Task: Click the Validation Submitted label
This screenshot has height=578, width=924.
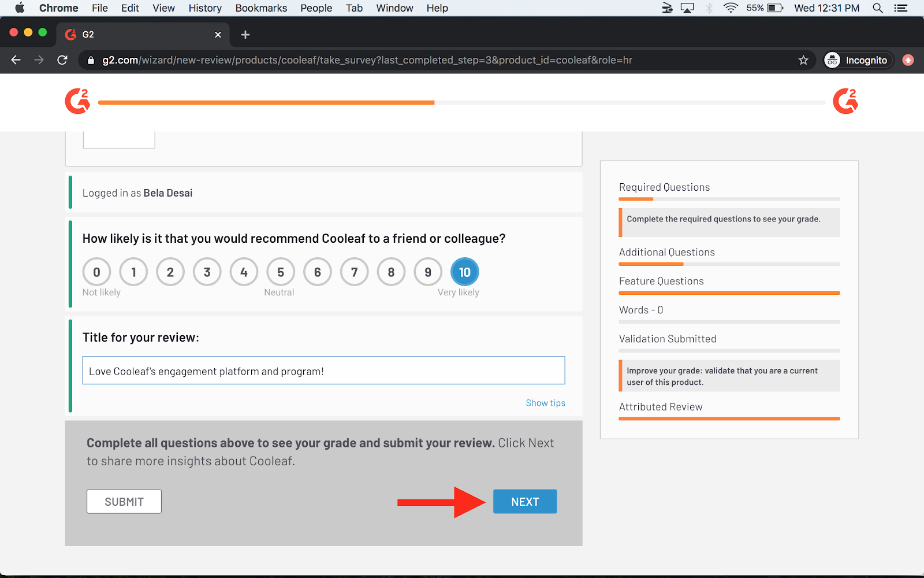Action: pyautogui.click(x=668, y=339)
